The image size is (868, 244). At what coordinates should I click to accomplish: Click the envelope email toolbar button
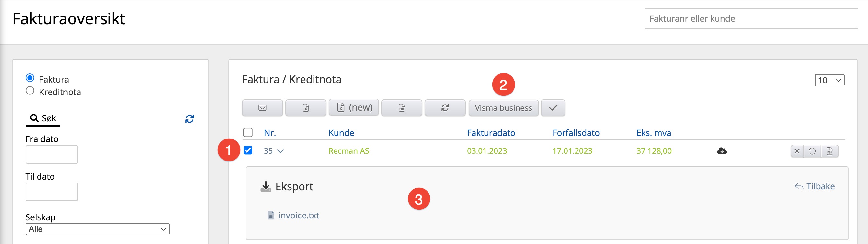[262, 108]
